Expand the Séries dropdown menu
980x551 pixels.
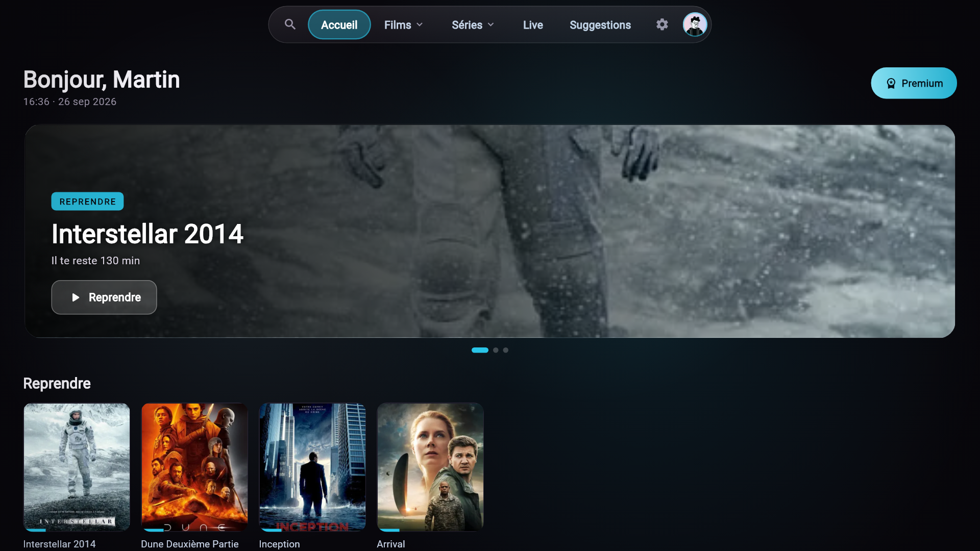473,24
